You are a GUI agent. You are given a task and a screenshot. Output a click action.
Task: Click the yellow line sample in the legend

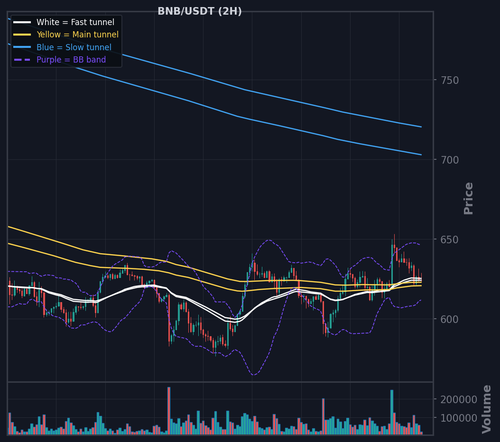tap(22, 35)
